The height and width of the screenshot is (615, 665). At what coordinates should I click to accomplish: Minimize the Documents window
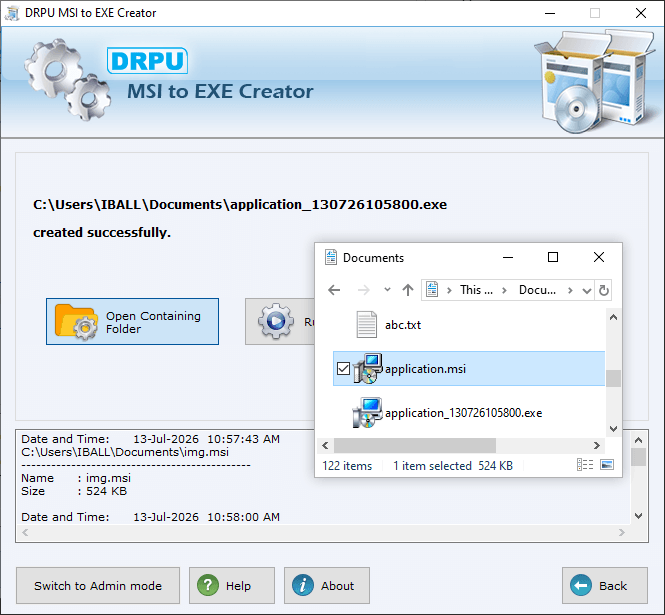coord(508,257)
